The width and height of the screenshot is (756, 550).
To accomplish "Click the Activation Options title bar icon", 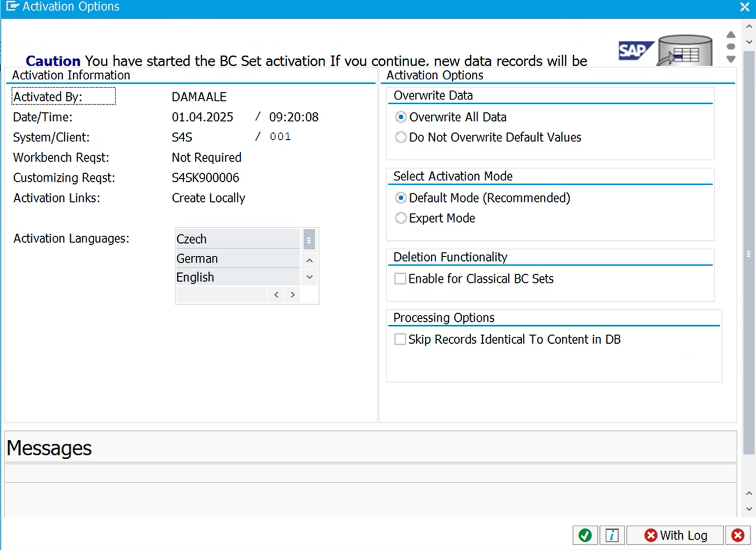I will pyautogui.click(x=12, y=7).
